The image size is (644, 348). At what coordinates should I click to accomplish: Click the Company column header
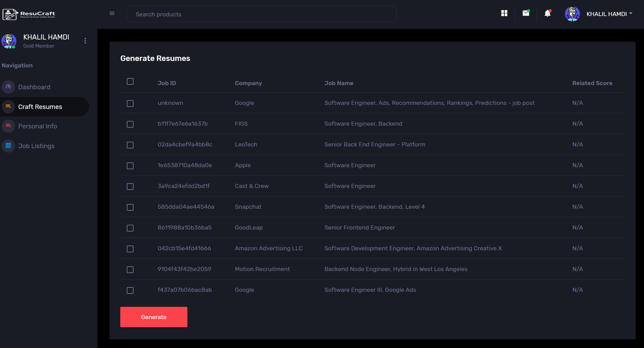pyautogui.click(x=248, y=83)
